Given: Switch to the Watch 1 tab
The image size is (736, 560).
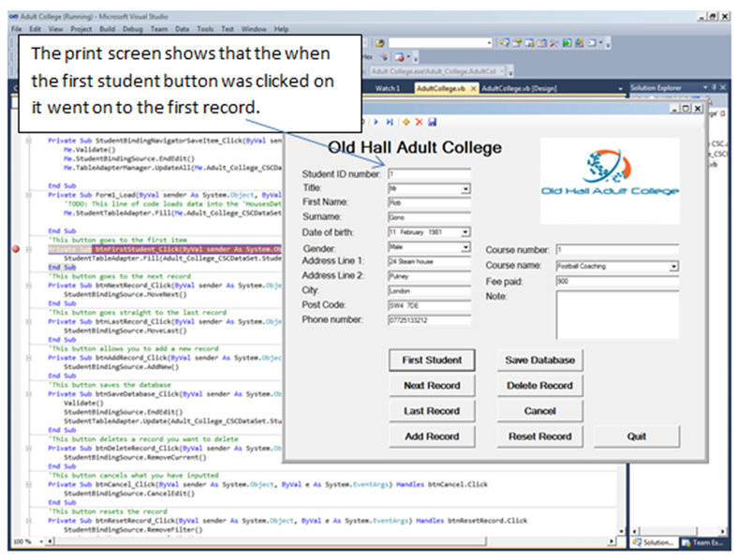Looking at the screenshot, I should tap(388, 88).
